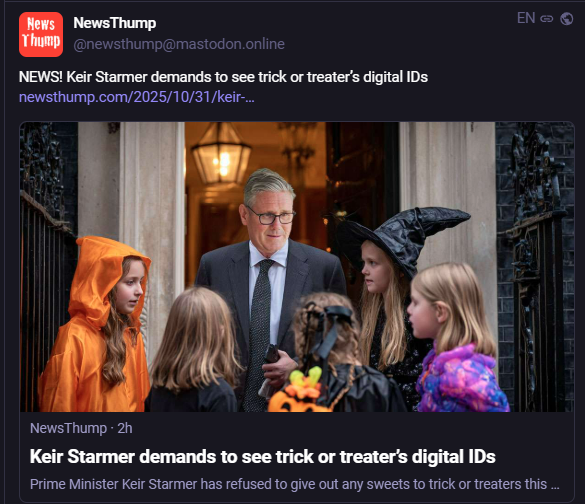This screenshot has height=504, width=585.
Task: Click the red NewsThump avatar logo
Action: coord(41,34)
